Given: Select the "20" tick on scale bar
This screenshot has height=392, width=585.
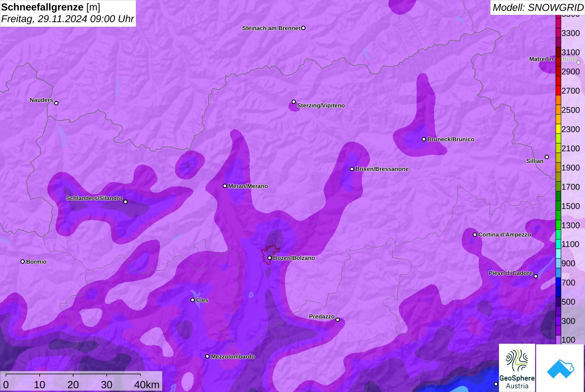Looking at the screenshot, I should click(x=73, y=384).
